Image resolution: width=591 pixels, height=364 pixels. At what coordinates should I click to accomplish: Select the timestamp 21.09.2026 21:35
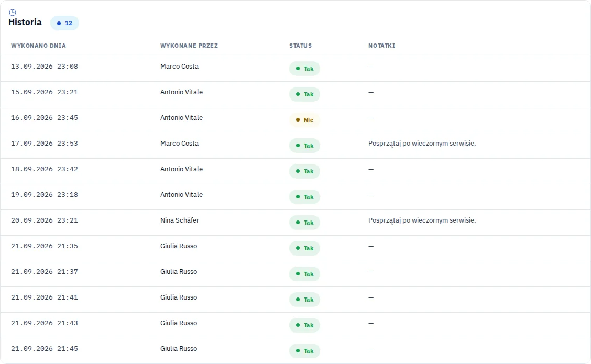point(45,246)
